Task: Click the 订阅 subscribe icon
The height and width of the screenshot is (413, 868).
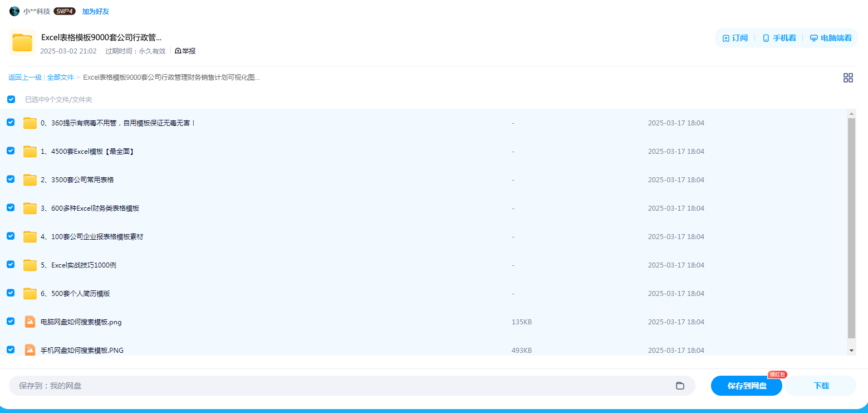Action: (x=726, y=38)
